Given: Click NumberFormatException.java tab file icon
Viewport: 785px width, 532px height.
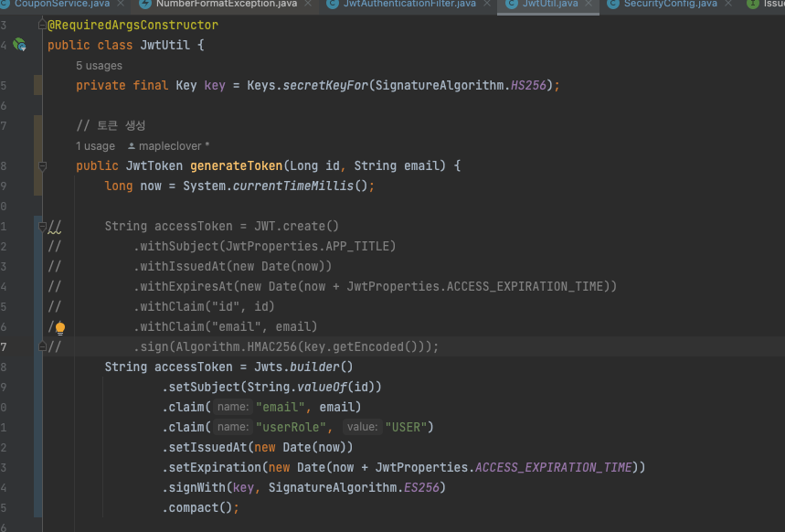Looking at the screenshot, I should click(145, 4).
